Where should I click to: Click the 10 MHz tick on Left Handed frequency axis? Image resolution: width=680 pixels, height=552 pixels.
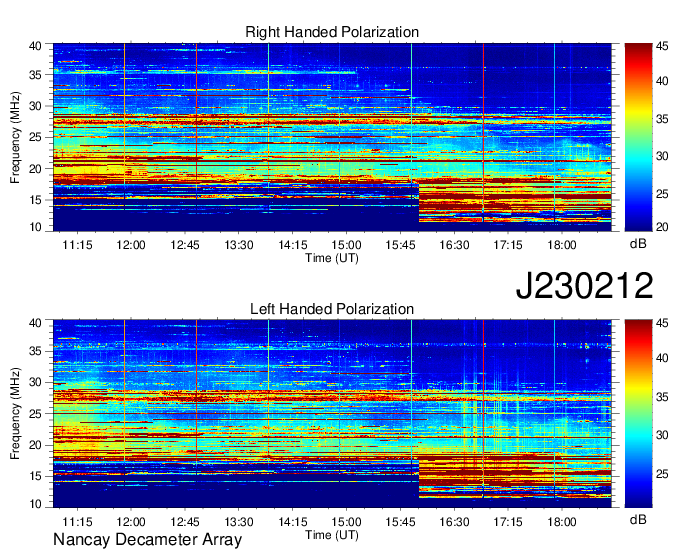(x=36, y=504)
